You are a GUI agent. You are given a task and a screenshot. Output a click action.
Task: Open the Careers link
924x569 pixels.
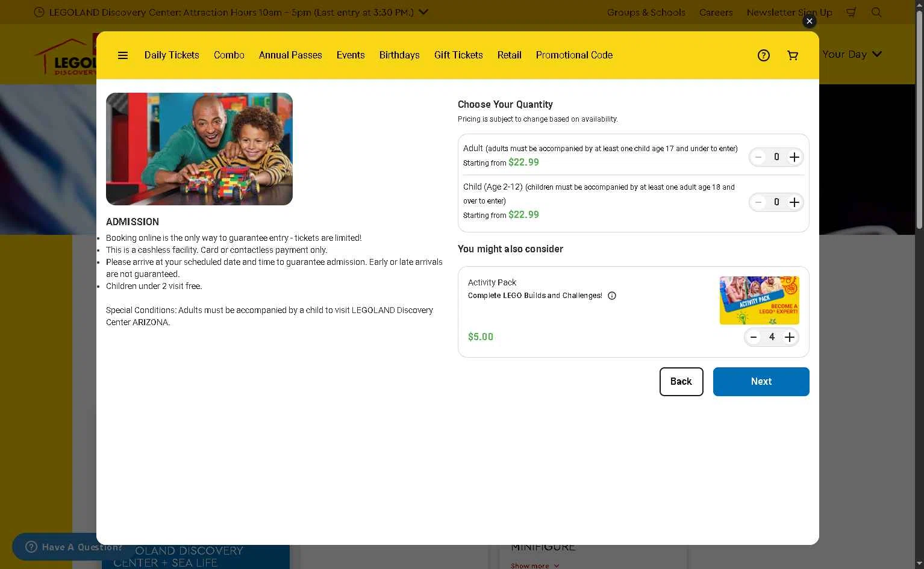(x=716, y=12)
